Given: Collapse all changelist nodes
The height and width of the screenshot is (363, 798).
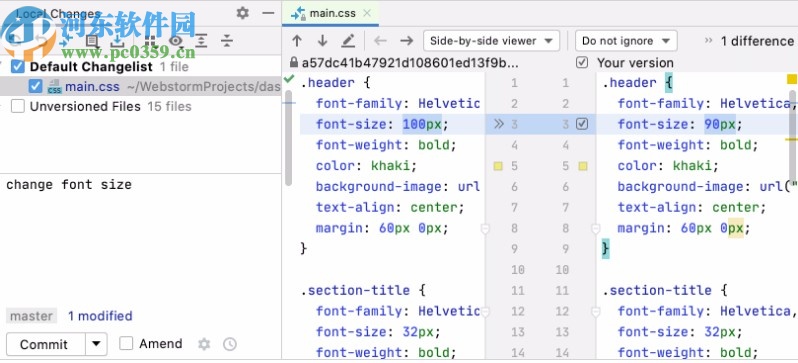Looking at the screenshot, I should (227, 41).
